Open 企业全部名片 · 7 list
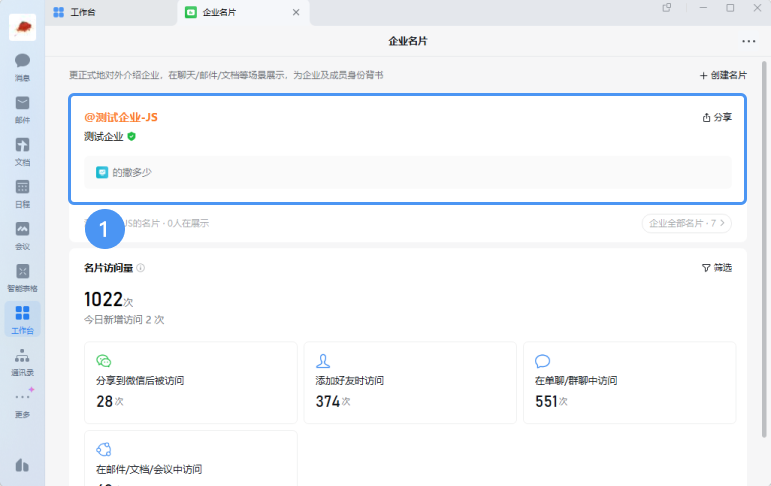This screenshot has height=486, width=771. point(686,223)
